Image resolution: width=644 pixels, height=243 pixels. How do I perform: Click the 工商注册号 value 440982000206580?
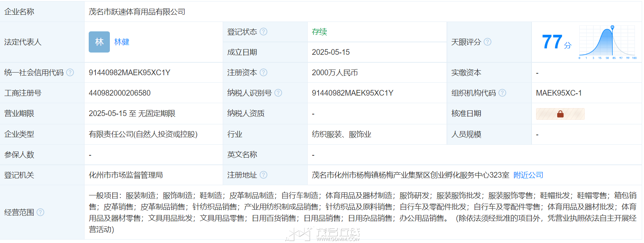[x=120, y=93]
